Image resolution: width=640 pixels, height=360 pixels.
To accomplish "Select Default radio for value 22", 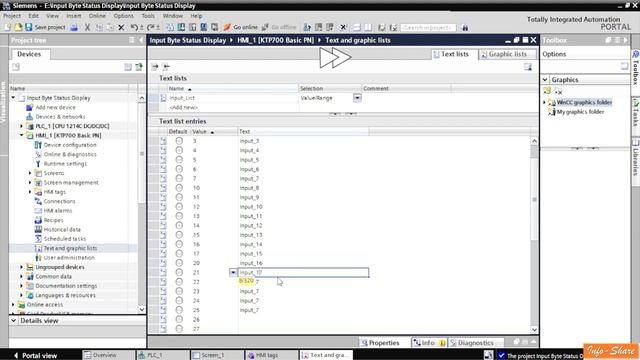I will coord(179,282).
